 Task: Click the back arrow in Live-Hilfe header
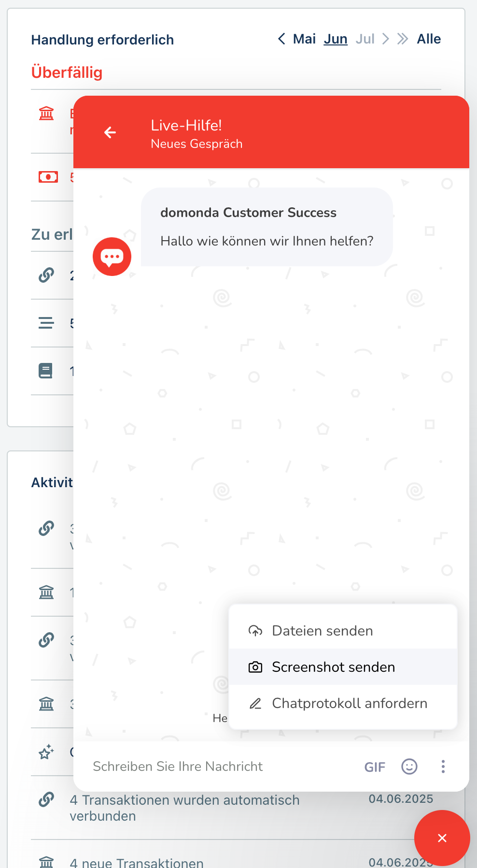(110, 132)
